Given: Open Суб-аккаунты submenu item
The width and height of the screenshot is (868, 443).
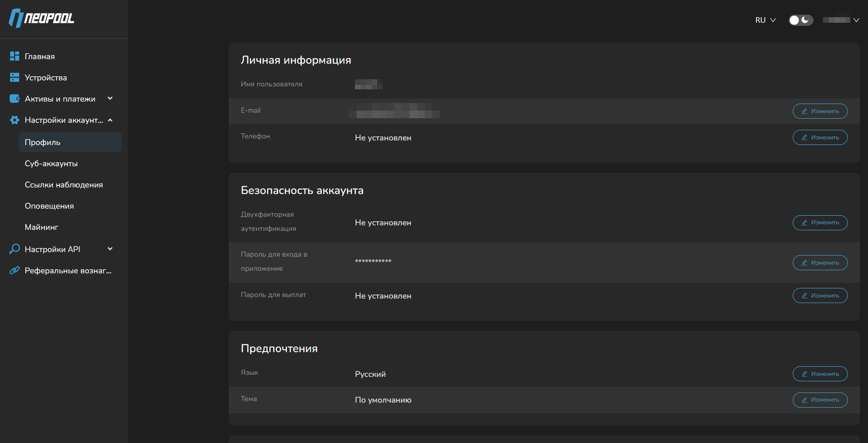Looking at the screenshot, I should (52, 164).
